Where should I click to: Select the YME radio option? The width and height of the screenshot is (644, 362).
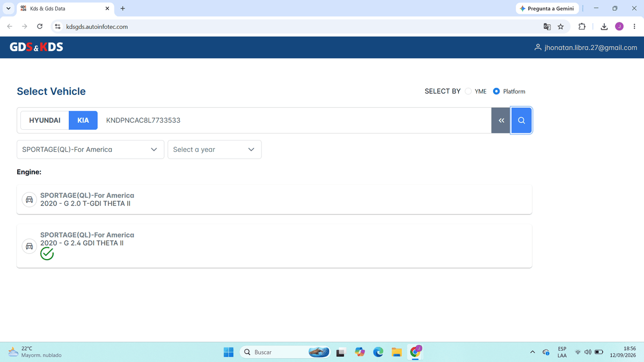[x=469, y=91]
